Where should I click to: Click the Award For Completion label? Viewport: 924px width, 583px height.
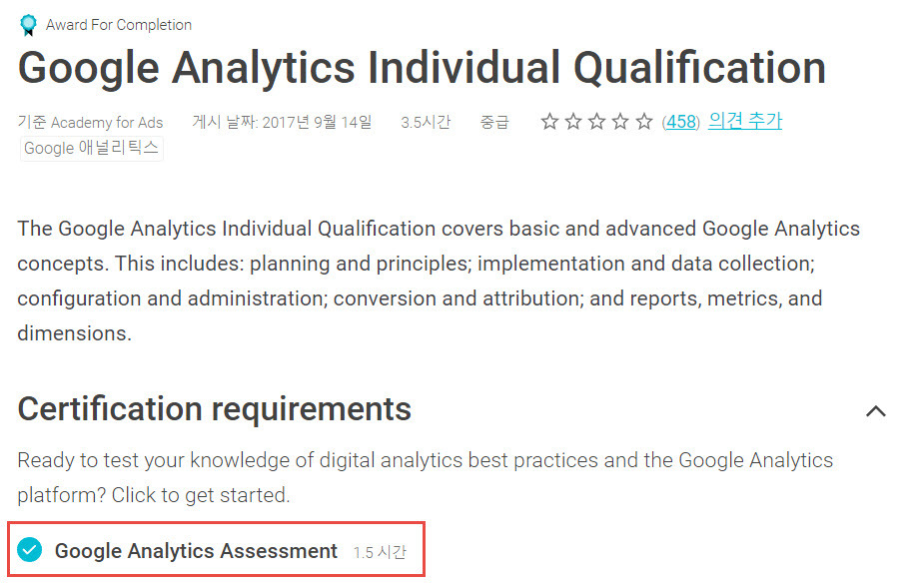click(119, 25)
